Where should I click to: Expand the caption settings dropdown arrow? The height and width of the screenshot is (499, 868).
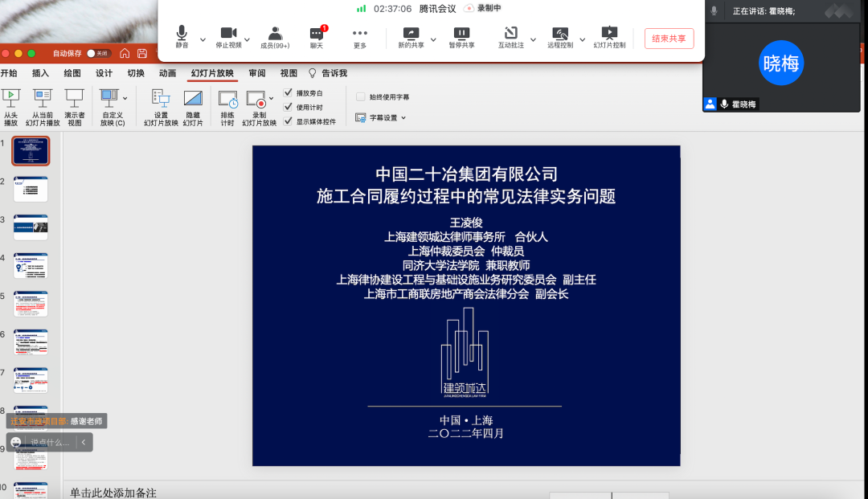403,118
